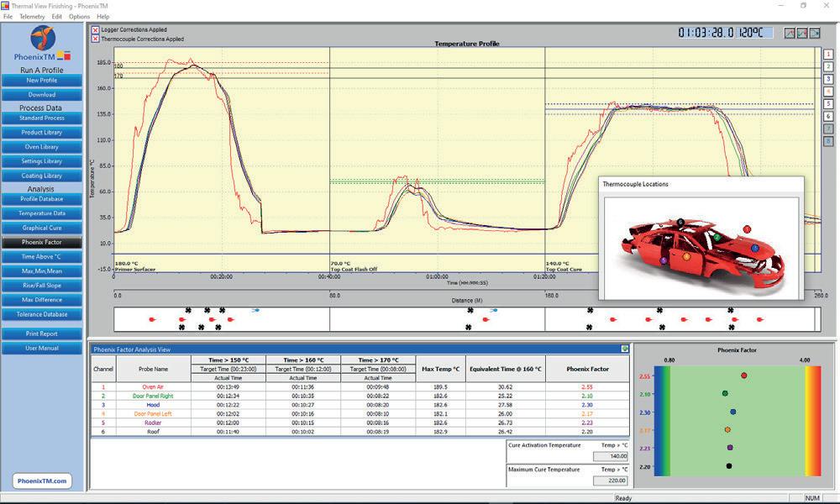Open the Options menu
This screenshot has height=504, width=840.
pos(79,17)
